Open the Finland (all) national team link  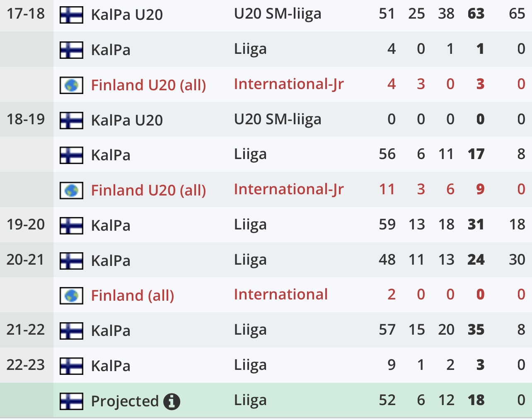[x=133, y=296]
